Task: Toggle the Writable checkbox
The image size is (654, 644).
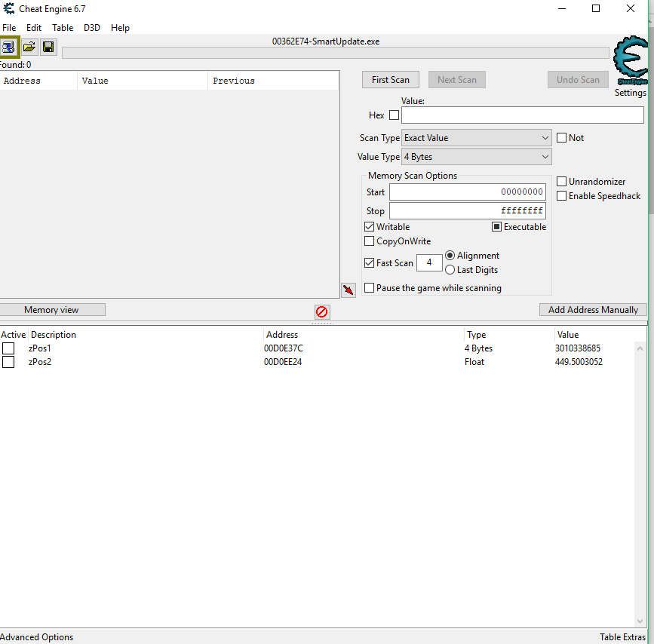Action: pos(370,227)
